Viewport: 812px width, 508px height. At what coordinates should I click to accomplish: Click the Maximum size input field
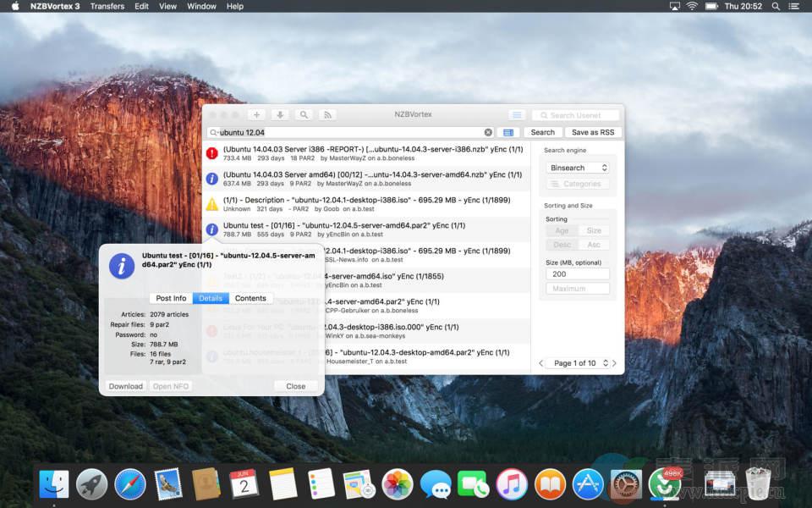(578, 289)
